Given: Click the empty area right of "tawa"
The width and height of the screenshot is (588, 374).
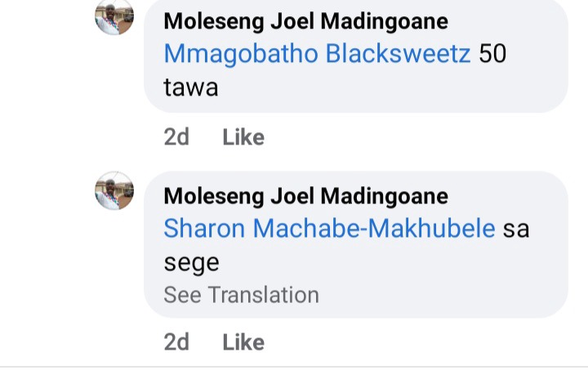Looking at the screenshot, I should [x=367, y=87].
